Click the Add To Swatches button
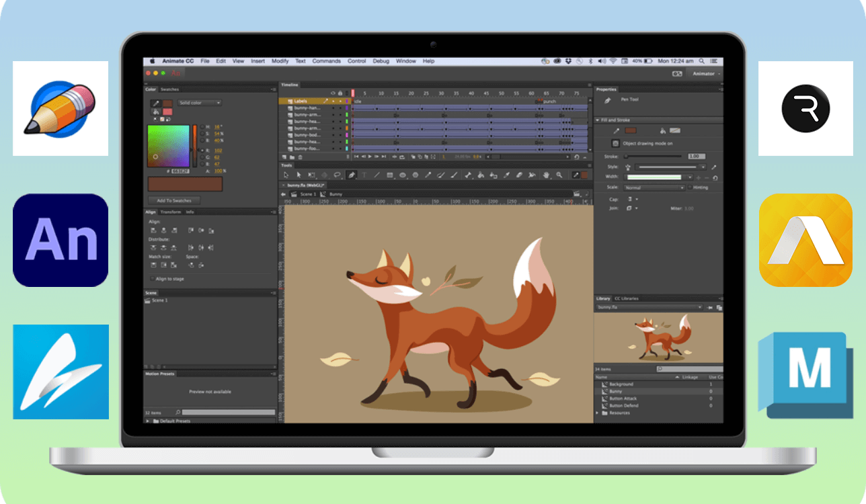This screenshot has width=866, height=504. [173, 200]
